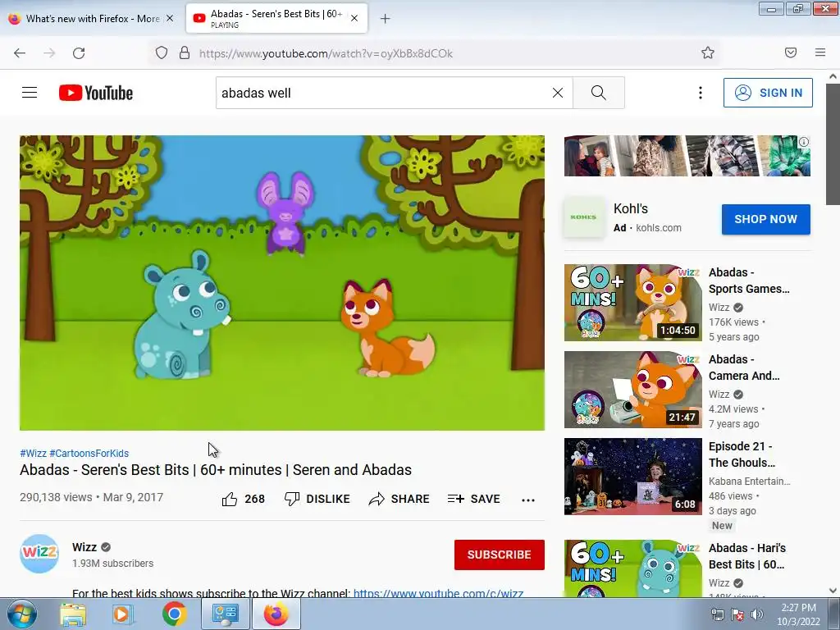Click the Sign In button
840x630 pixels.
[768, 93]
